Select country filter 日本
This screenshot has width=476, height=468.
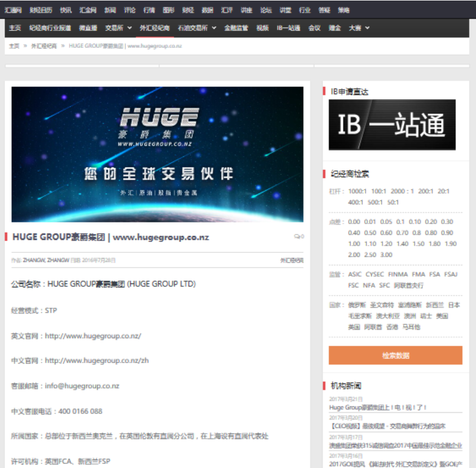454,305
